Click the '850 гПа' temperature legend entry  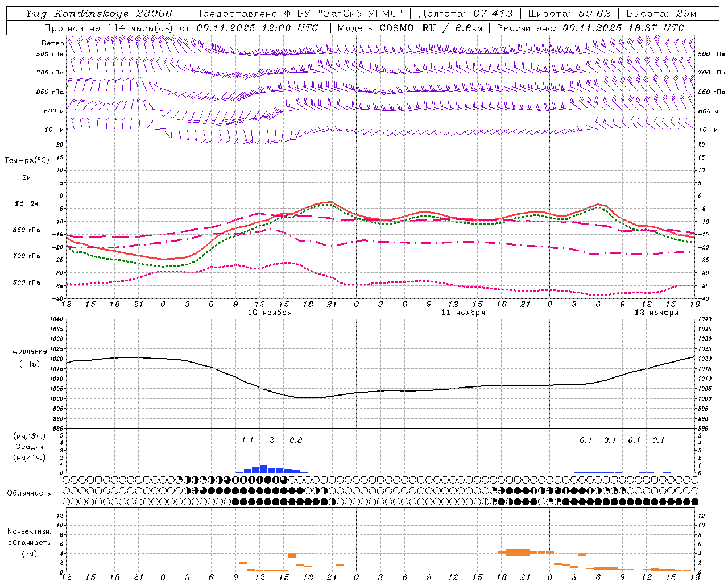point(27,230)
